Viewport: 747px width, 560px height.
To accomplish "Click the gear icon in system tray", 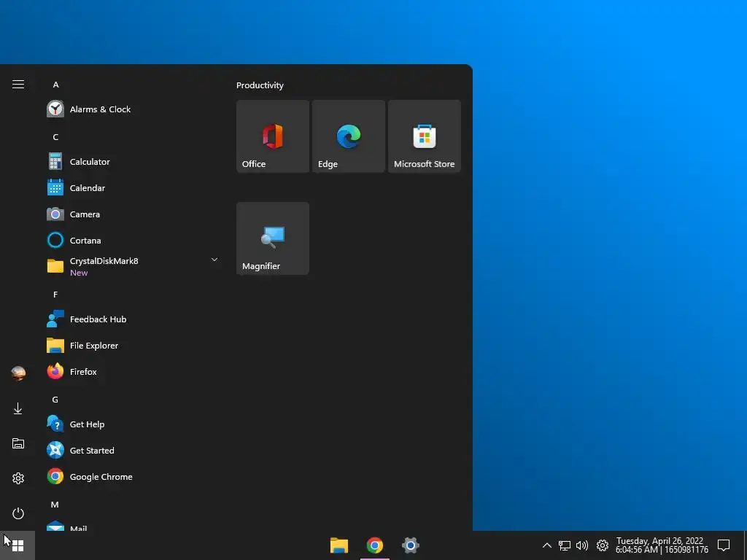I will (x=602, y=545).
